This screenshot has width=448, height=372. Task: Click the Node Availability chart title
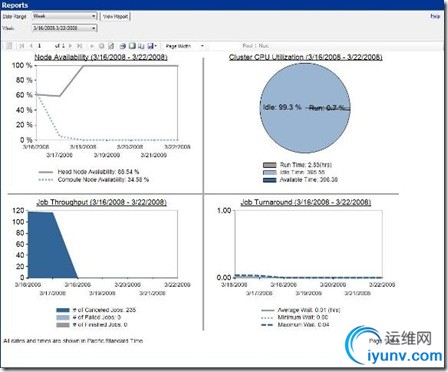tap(101, 57)
